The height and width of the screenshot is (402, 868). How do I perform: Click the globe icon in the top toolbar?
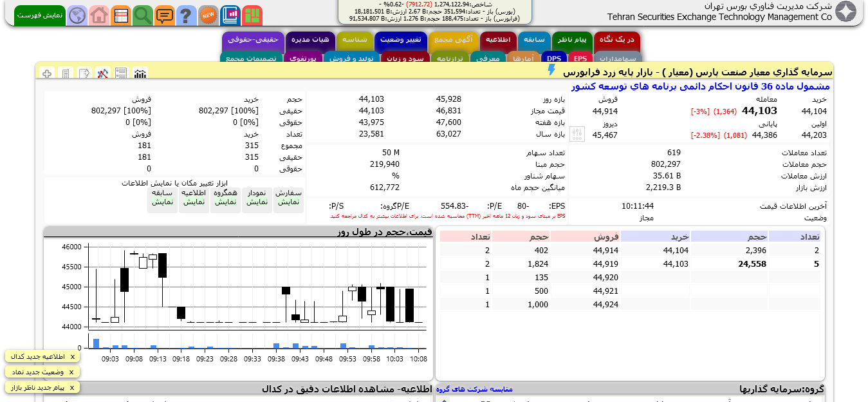tap(77, 15)
